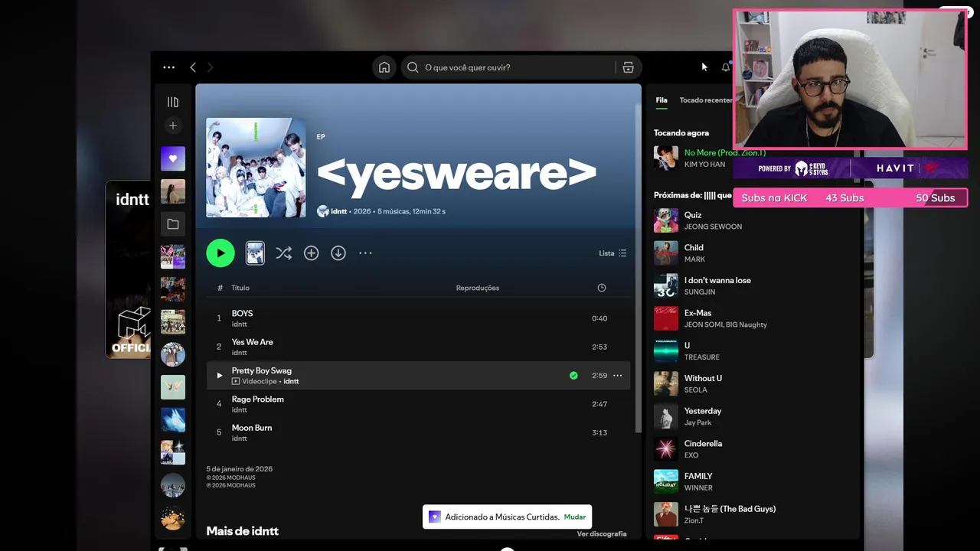Collapse Your Library sidebar icon

tap(173, 102)
